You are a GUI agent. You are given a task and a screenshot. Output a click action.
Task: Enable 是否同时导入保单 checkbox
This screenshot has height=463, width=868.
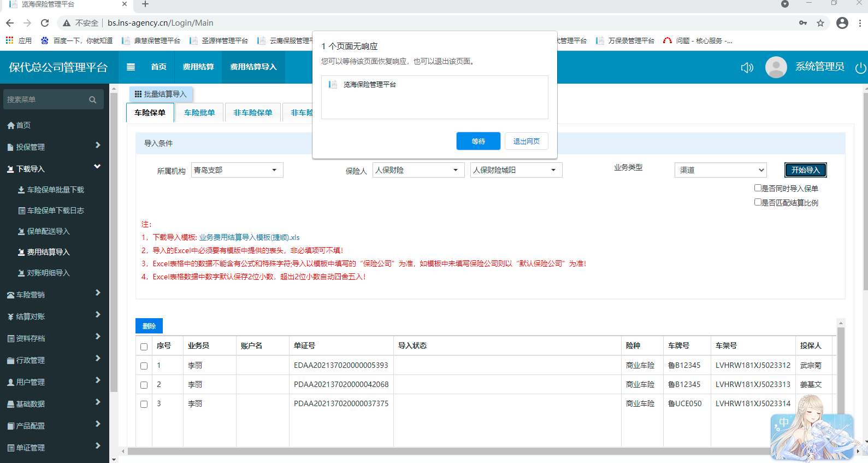[x=758, y=188]
